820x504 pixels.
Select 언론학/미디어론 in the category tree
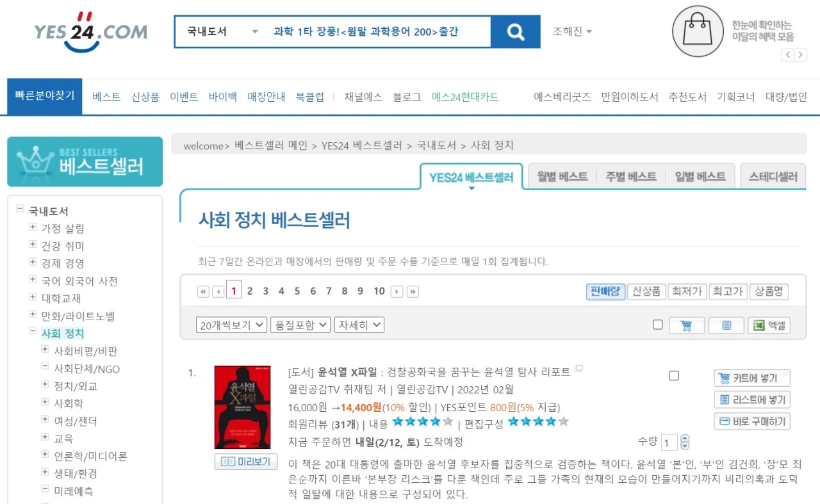(x=90, y=457)
